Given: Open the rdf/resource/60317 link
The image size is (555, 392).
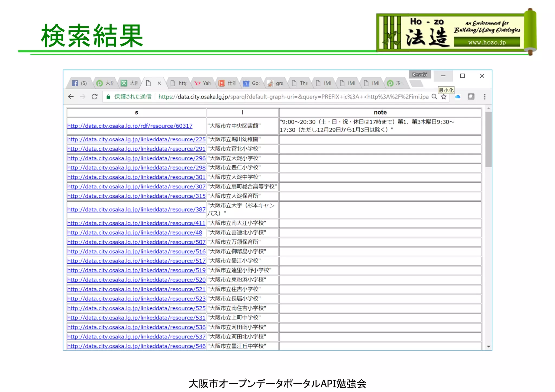Looking at the screenshot, I should pos(130,126).
